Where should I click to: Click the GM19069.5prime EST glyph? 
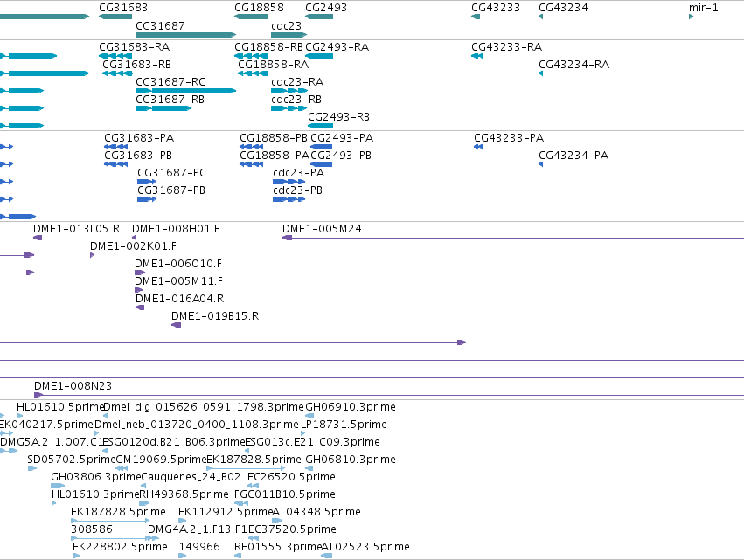pyautogui.click(x=122, y=469)
